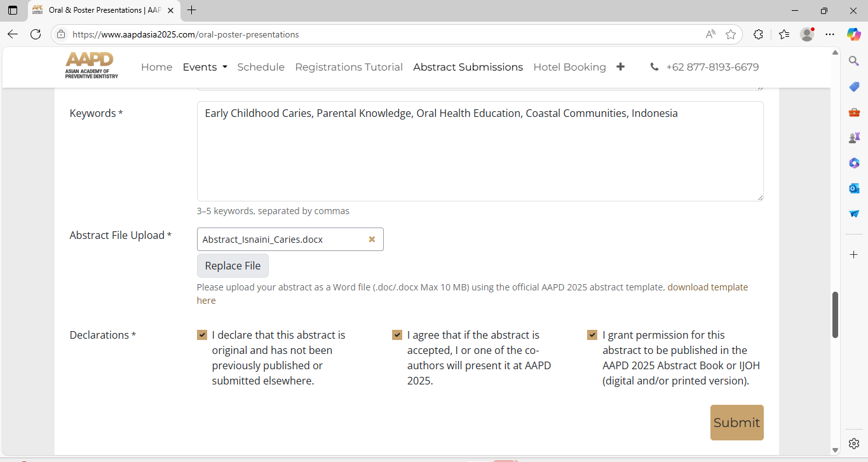Screen dimensions: 868x462
Task: Open the Hotel Booking menu item
Action: tap(570, 67)
